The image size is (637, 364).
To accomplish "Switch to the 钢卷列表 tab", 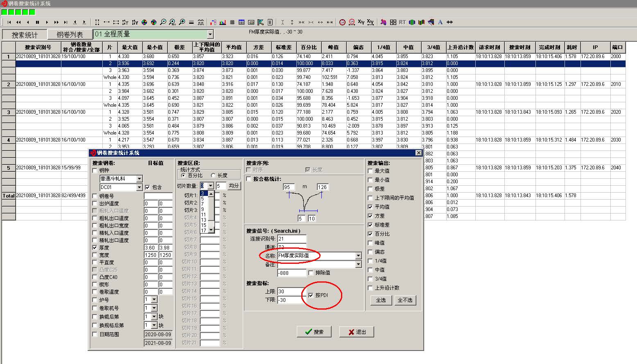I will point(70,35).
